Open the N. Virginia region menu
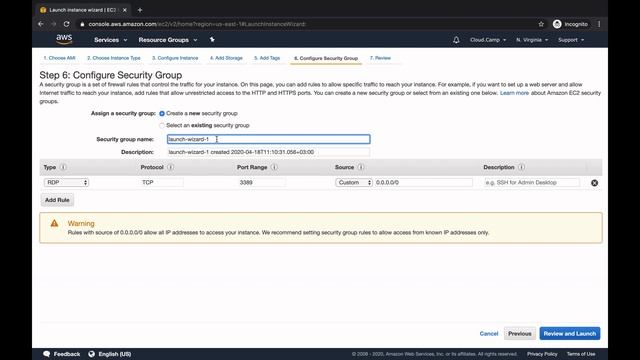 [532, 40]
